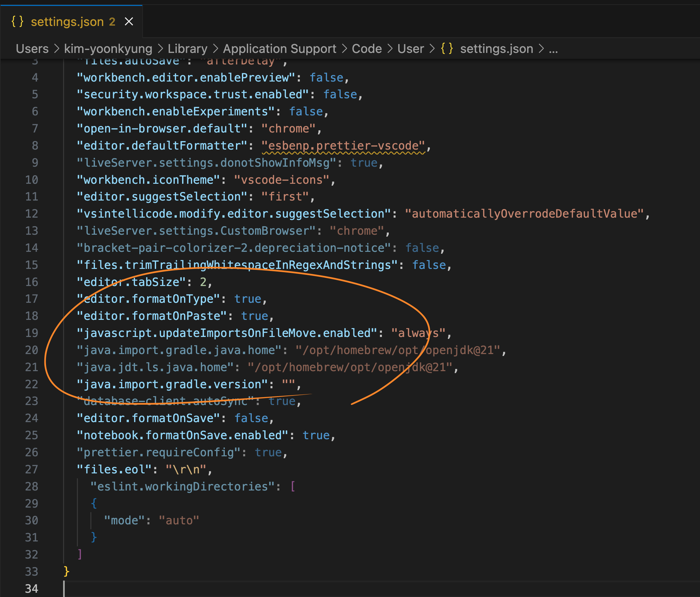Place cursor on "java.jdt.ls.java.home" key

(155, 367)
